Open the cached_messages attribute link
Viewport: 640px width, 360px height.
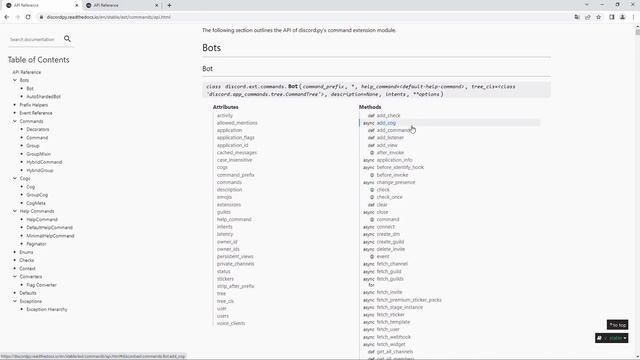[237, 153]
